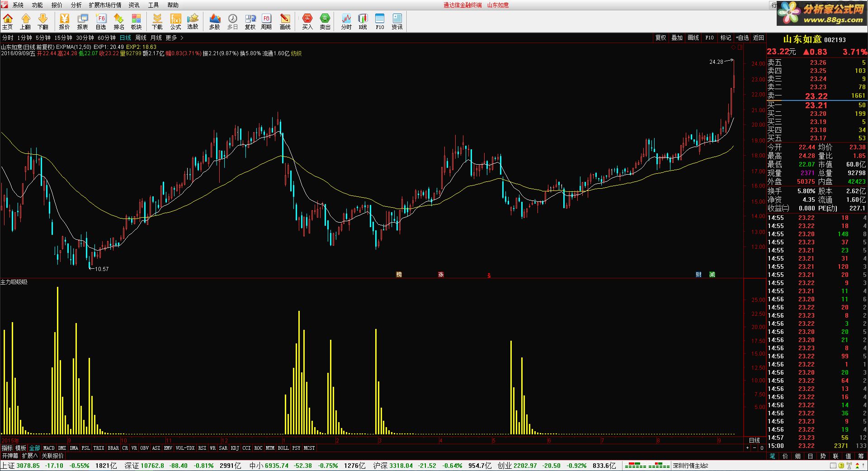
Task: Select the MACD indicator tab
Action: pos(49,448)
